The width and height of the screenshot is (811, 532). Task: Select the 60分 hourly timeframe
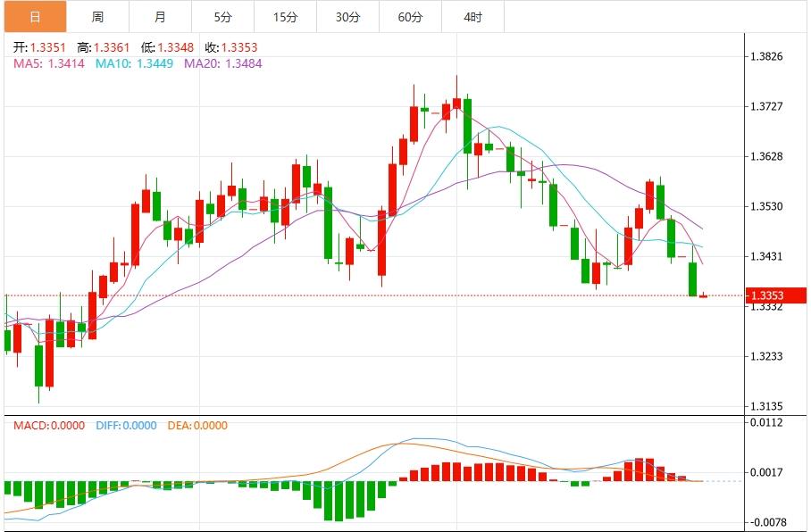(x=410, y=16)
